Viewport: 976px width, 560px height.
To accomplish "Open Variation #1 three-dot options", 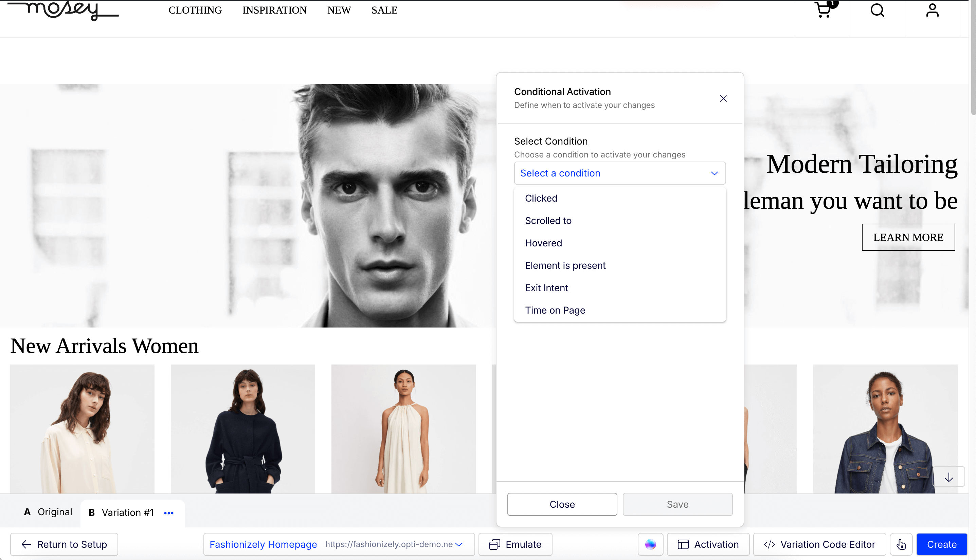I will 168,513.
